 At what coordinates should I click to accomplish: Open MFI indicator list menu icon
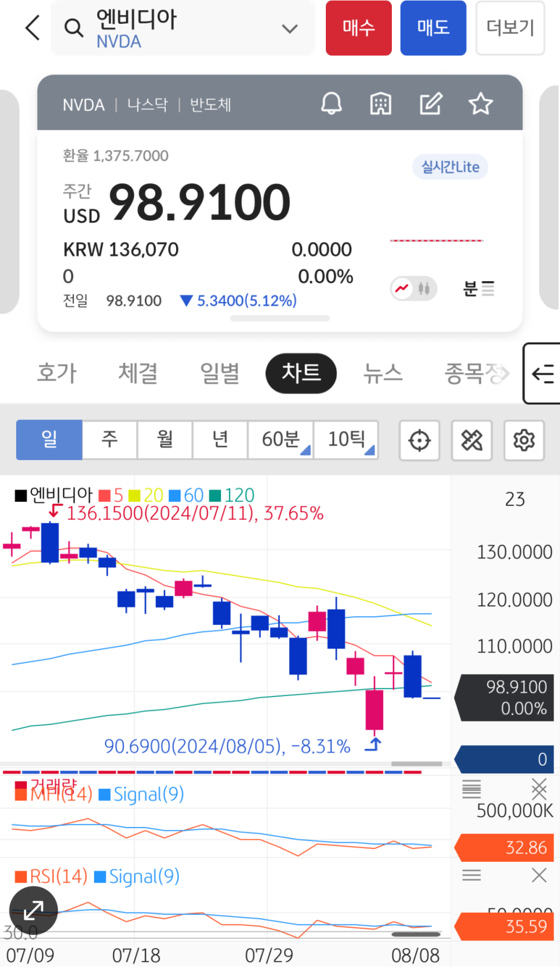[471, 789]
